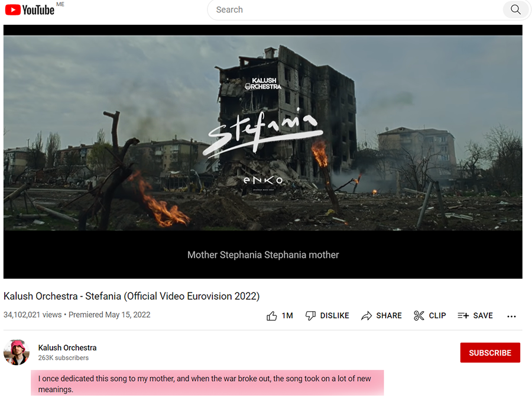Click the 1M like count

pyautogui.click(x=287, y=316)
